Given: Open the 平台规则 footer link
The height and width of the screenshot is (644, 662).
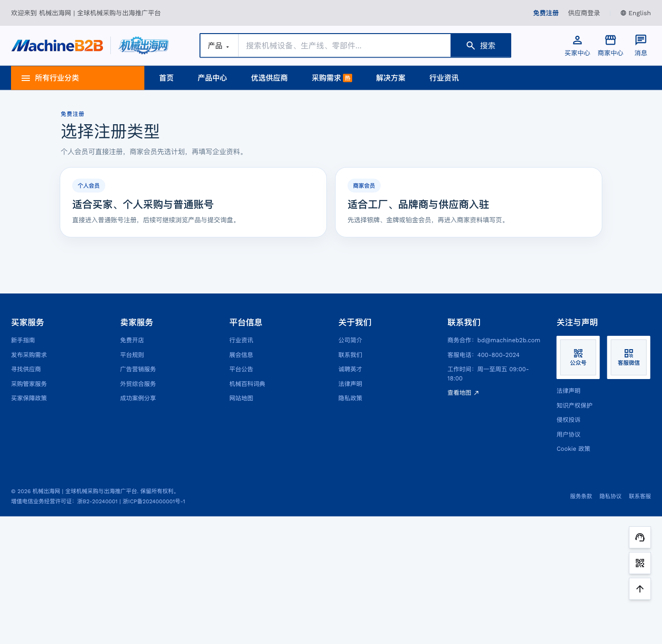Looking at the screenshot, I should (132, 355).
